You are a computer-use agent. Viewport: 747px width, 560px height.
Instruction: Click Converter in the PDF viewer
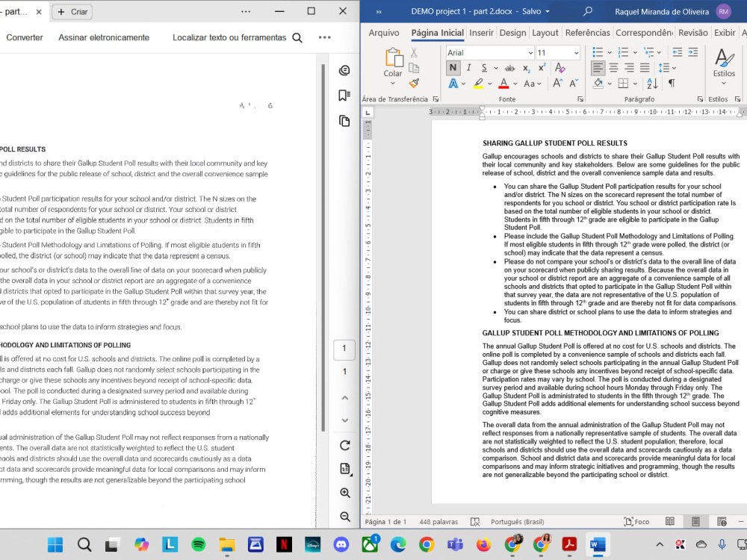click(x=25, y=37)
